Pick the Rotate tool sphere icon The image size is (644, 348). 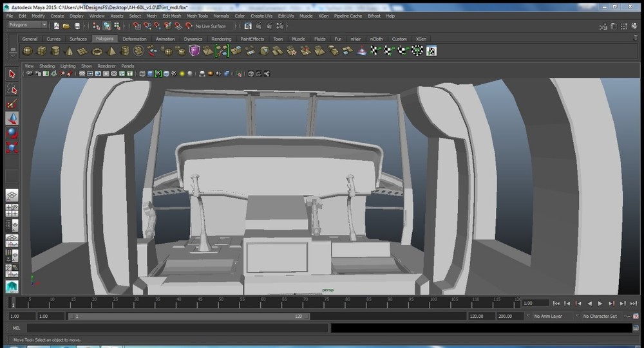tap(12, 133)
